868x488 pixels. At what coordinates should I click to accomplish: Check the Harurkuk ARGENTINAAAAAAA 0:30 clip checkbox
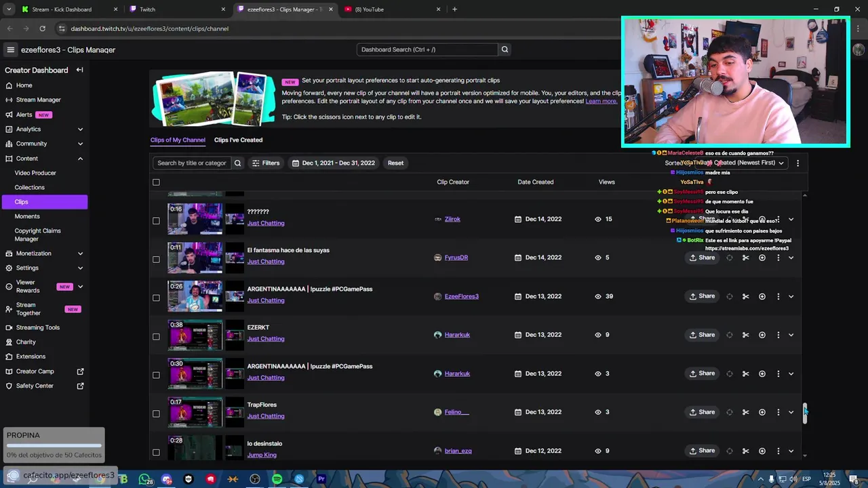click(156, 375)
